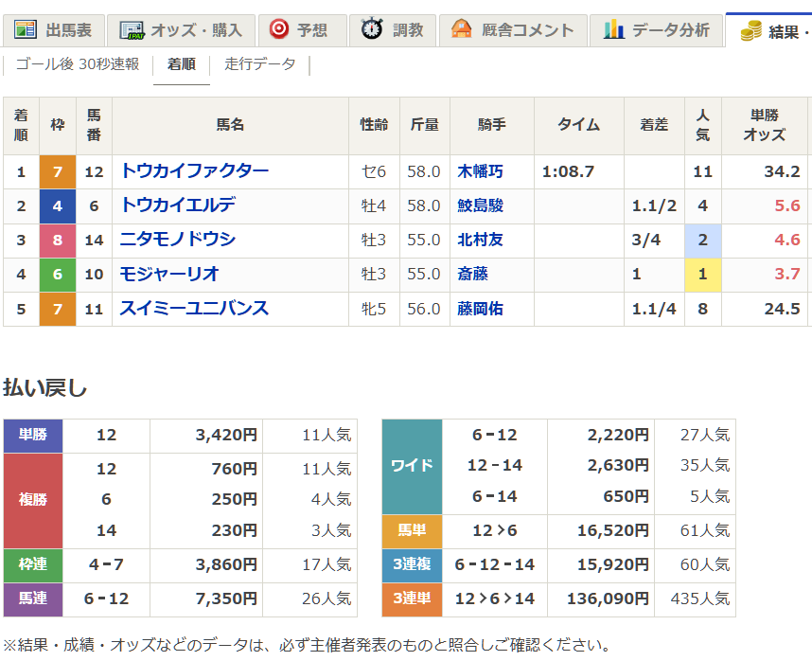Click the 7,350円 payout amount
The height and width of the screenshot is (661, 812).
point(226,598)
